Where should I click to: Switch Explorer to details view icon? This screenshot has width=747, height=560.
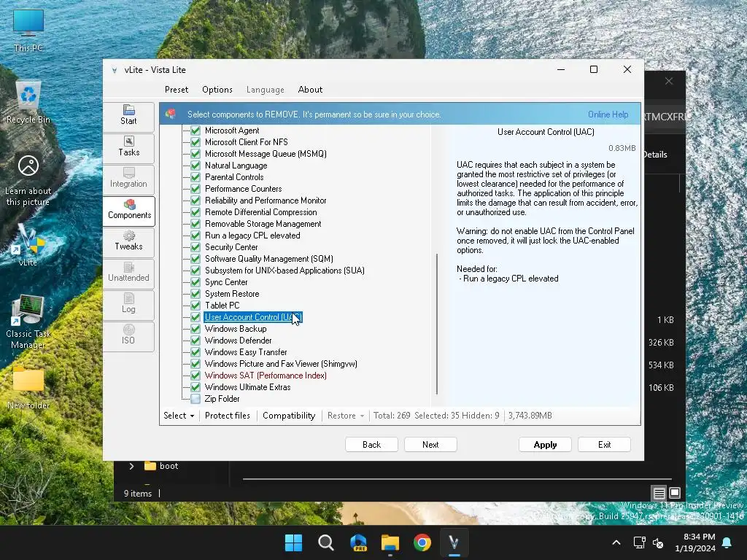(659, 493)
